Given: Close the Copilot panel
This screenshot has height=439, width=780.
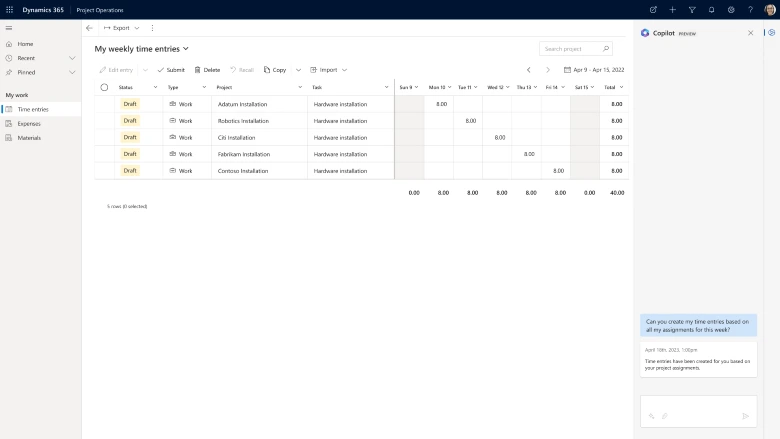Looking at the screenshot, I should click(x=751, y=33).
